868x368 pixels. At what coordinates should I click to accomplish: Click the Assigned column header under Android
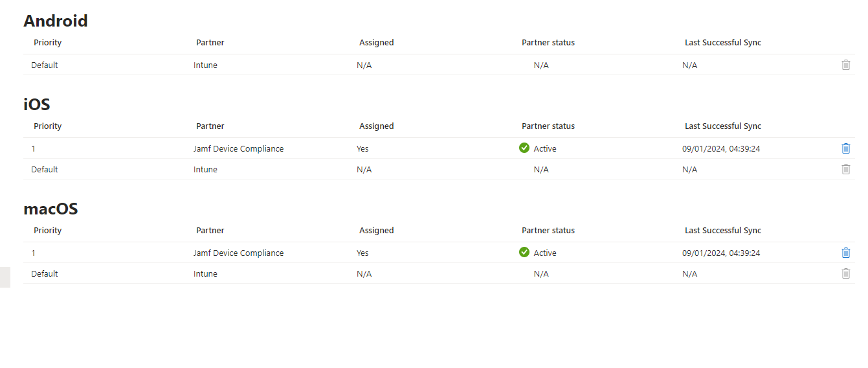[377, 42]
